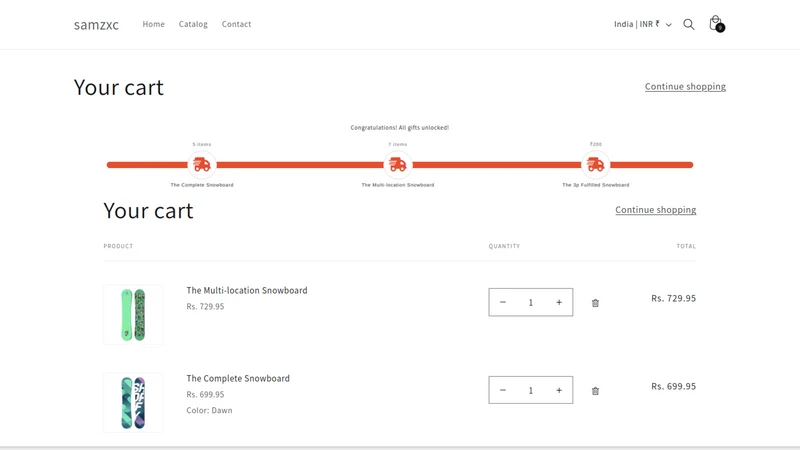The height and width of the screenshot is (450, 800).
Task: Go to Home in navigation
Action: click(x=153, y=24)
